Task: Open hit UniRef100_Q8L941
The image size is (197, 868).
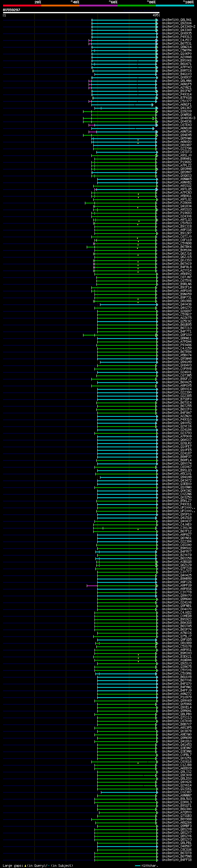Action: click(x=177, y=20)
